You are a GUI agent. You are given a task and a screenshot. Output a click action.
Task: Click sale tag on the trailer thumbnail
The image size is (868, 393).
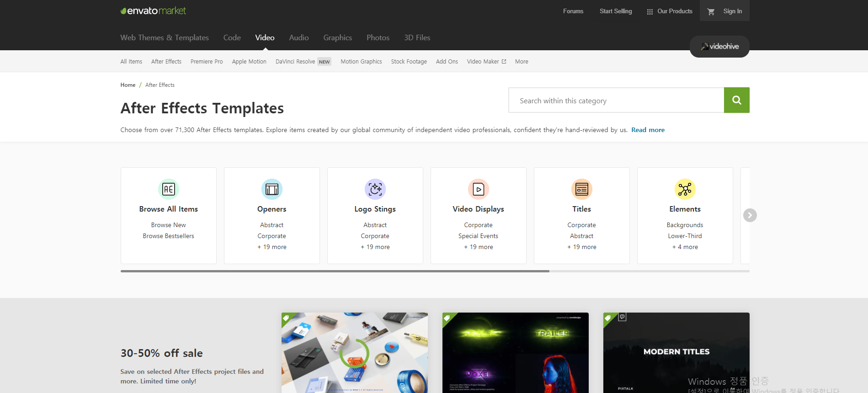[447, 318]
